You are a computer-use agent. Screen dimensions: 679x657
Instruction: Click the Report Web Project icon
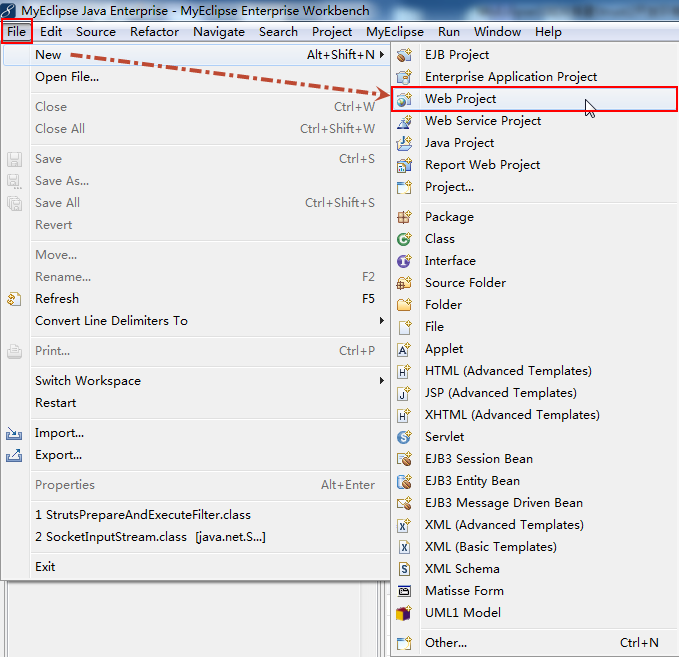404,165
